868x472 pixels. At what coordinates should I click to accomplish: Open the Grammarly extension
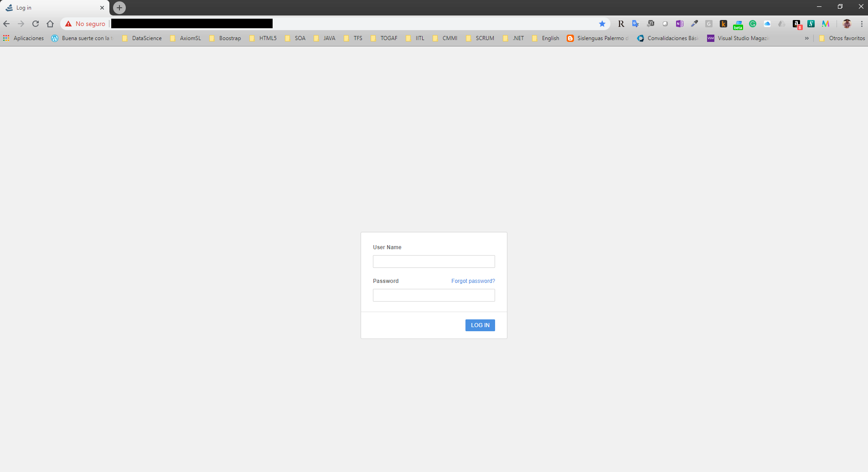[753, 24]
